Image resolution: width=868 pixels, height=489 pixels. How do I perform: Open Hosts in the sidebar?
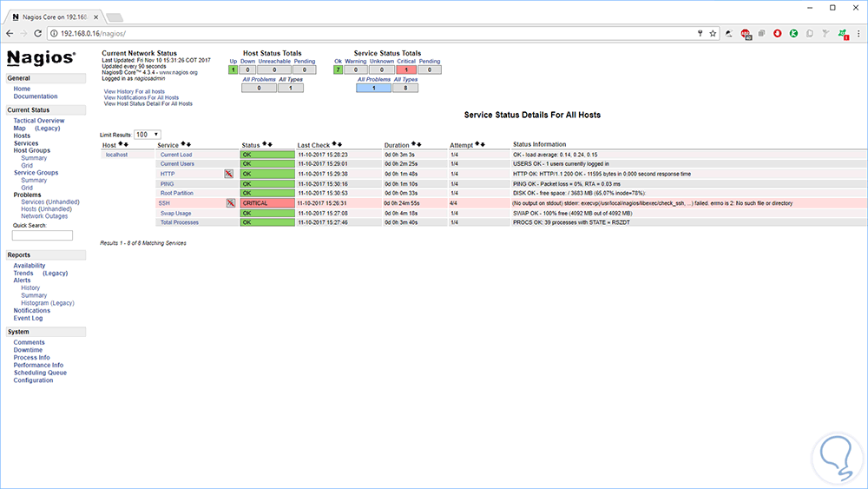22,135
